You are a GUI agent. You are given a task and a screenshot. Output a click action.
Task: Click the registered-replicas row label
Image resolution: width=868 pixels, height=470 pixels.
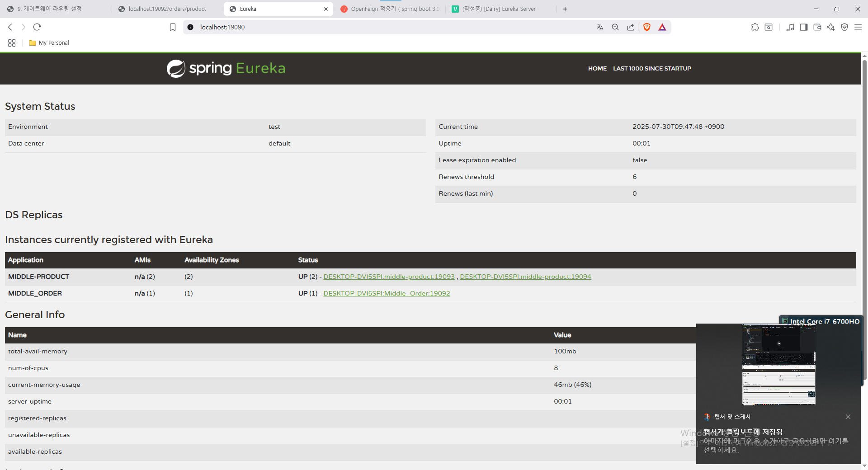[37, 418]
